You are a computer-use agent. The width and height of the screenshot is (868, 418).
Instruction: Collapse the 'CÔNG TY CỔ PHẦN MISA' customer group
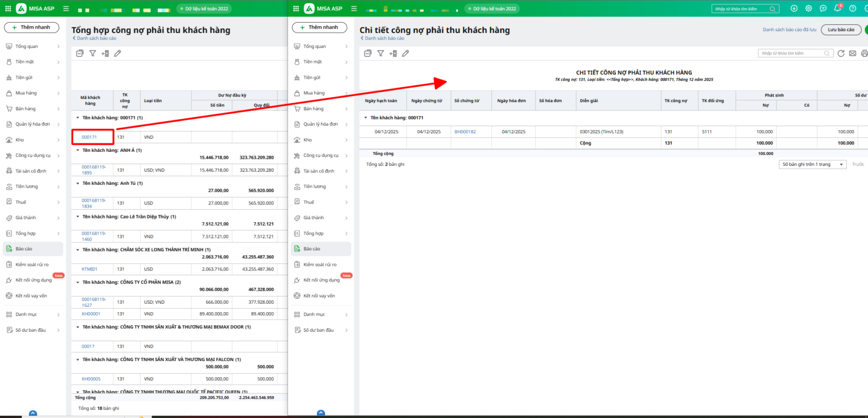(78, 282)
